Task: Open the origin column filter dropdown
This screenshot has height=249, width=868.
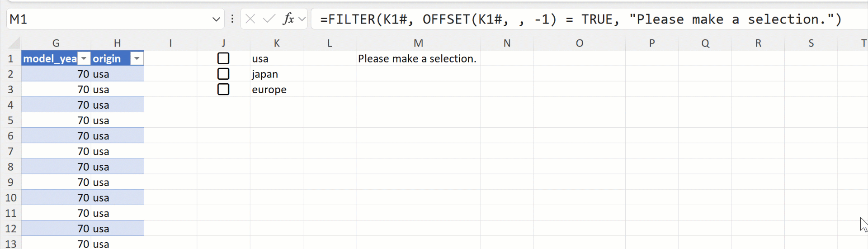Action: coord(137,59)
